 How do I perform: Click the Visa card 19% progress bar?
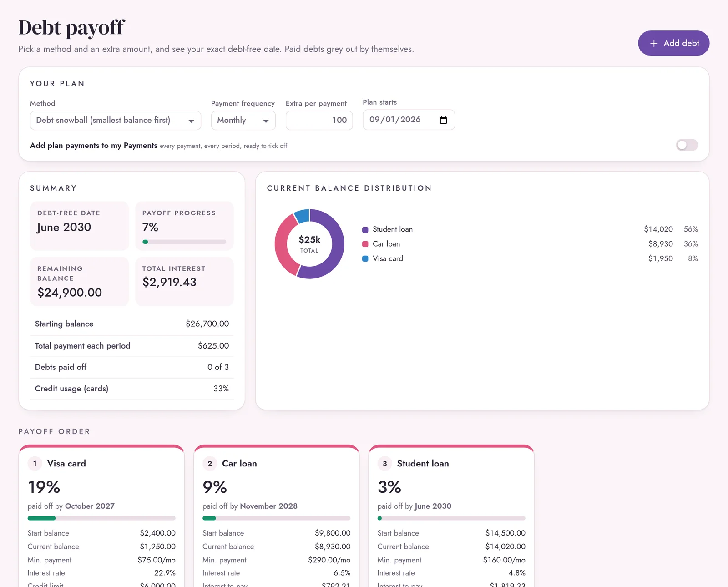[x=101, y=518]
